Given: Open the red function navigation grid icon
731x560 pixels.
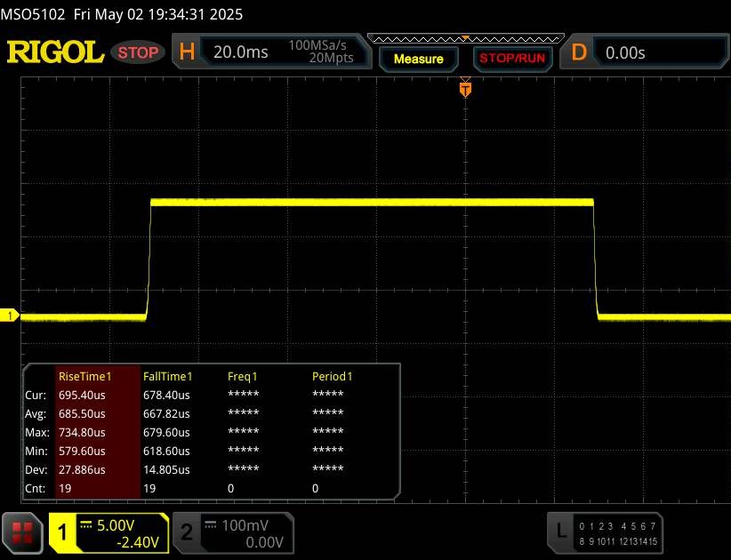Looking at the screenshot, I should [x=22, y=533].
